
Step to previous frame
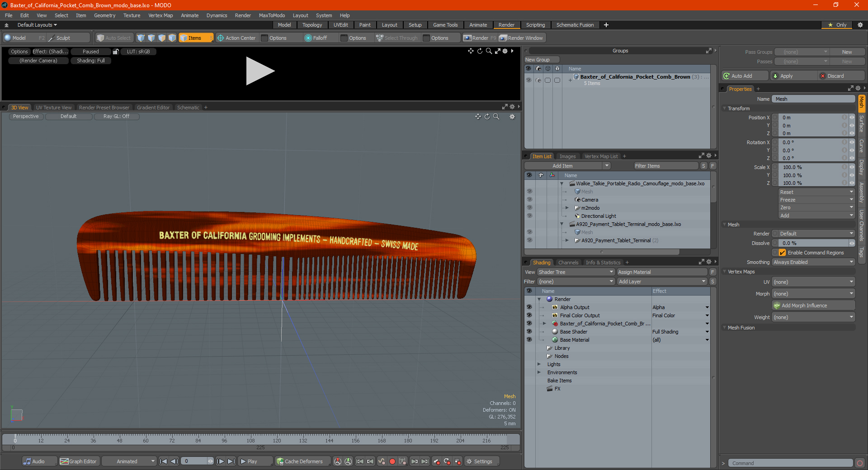point(174,461)
